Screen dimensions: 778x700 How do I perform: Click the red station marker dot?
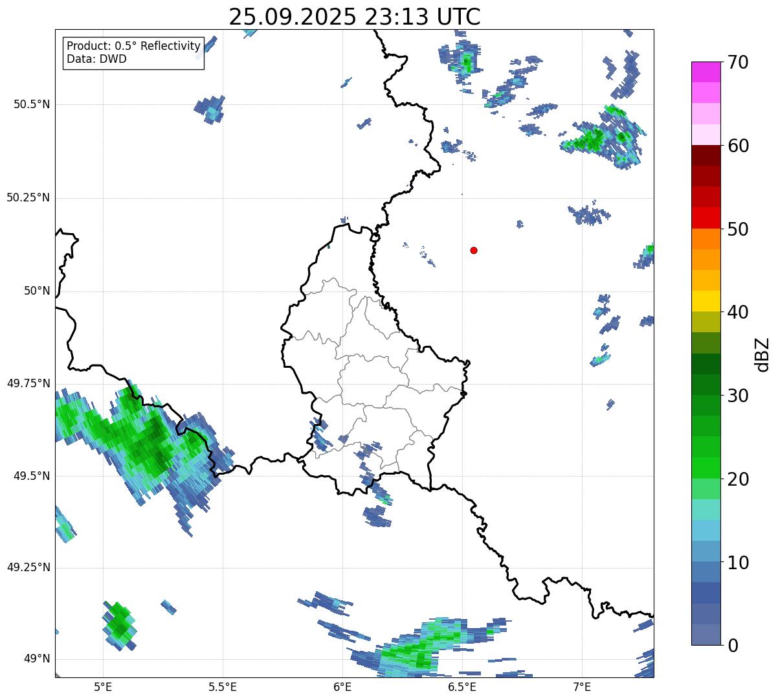point(474,250)
